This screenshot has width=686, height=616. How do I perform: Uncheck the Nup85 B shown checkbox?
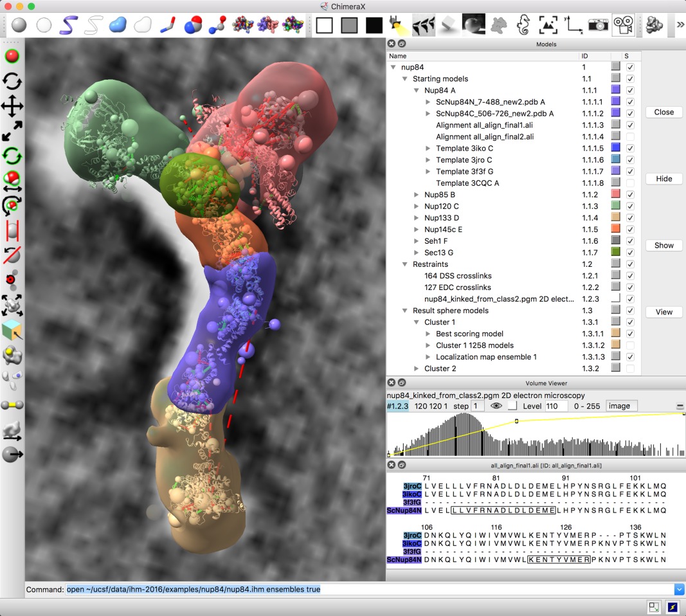tap(630, 194)
